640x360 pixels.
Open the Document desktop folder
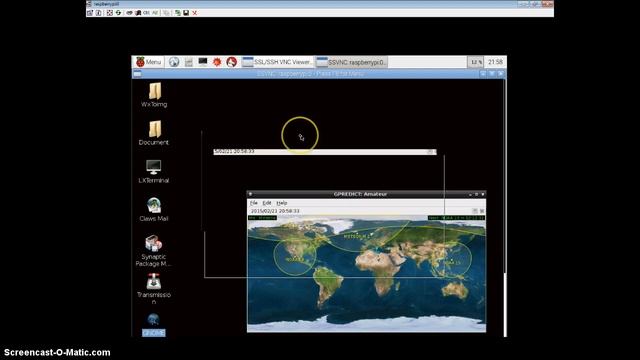(154, 133)
